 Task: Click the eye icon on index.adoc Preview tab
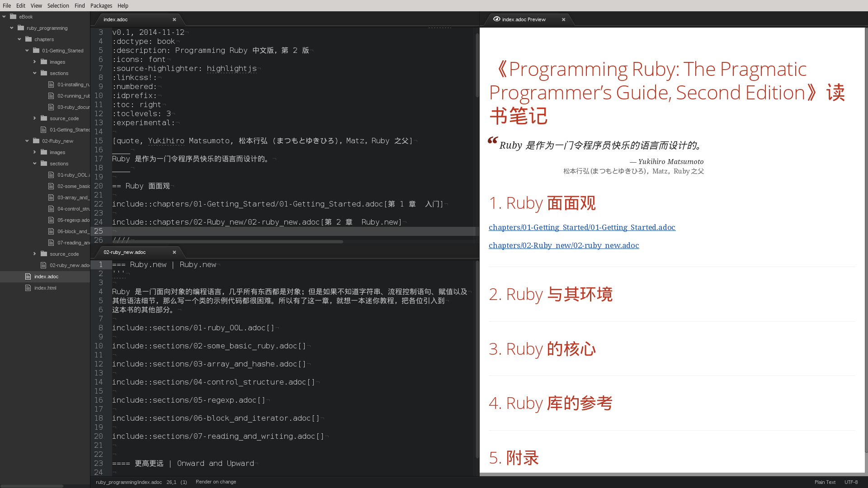pos(496,19)
